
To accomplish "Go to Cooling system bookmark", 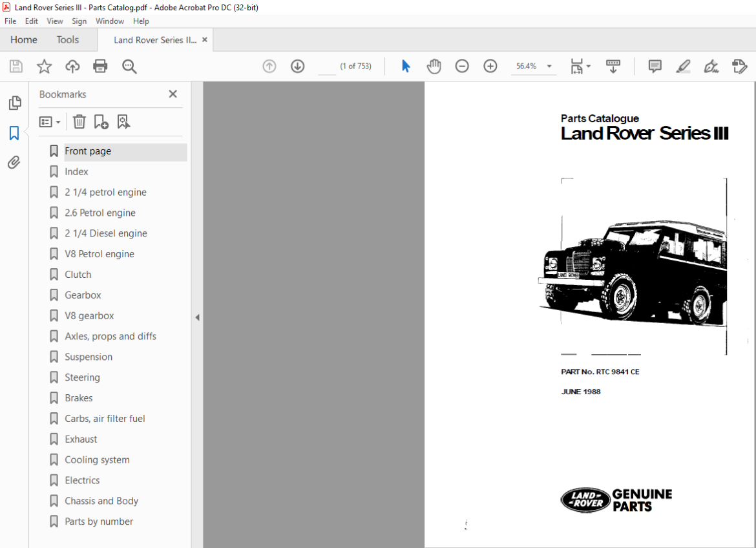I will 97,459.
